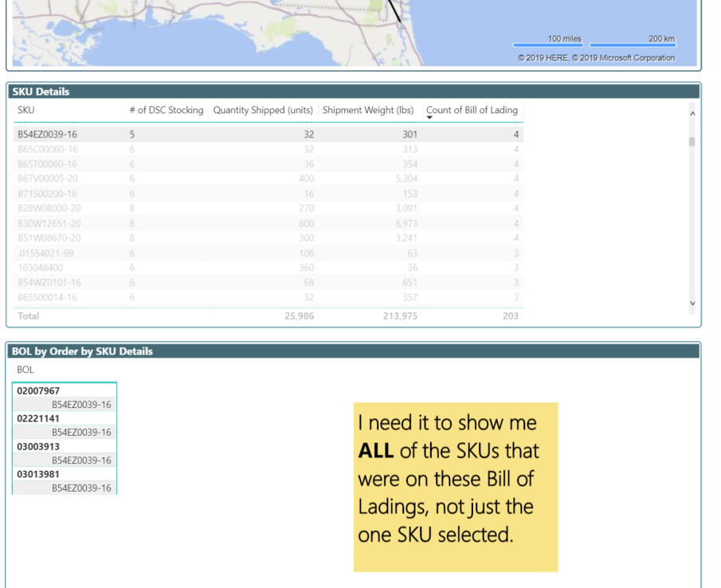Click the total shipment weight 213,975
This screenshot has width=721, height=588.
[x=400, y=316]
